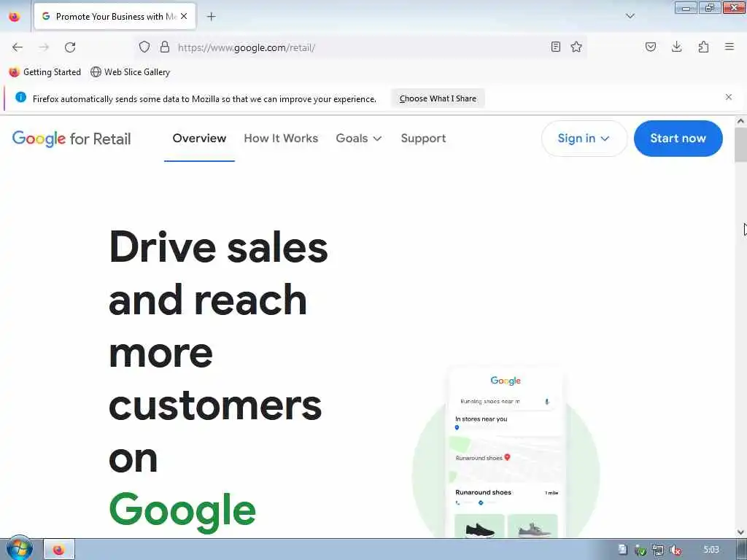
Task: Click the red map pin near Runaround shoes
Action: (508, 457)
